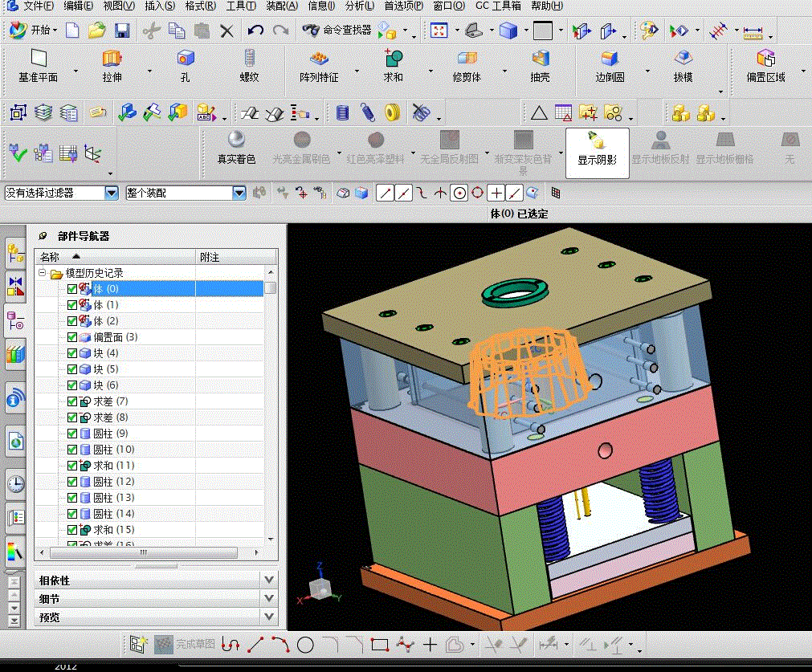
Task: Open the 插入(S) menu
Action: (x=160, y=6)
